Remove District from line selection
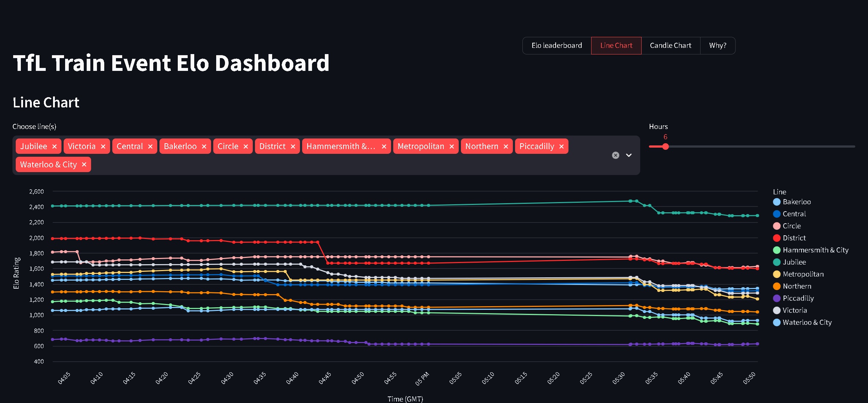 293,147
